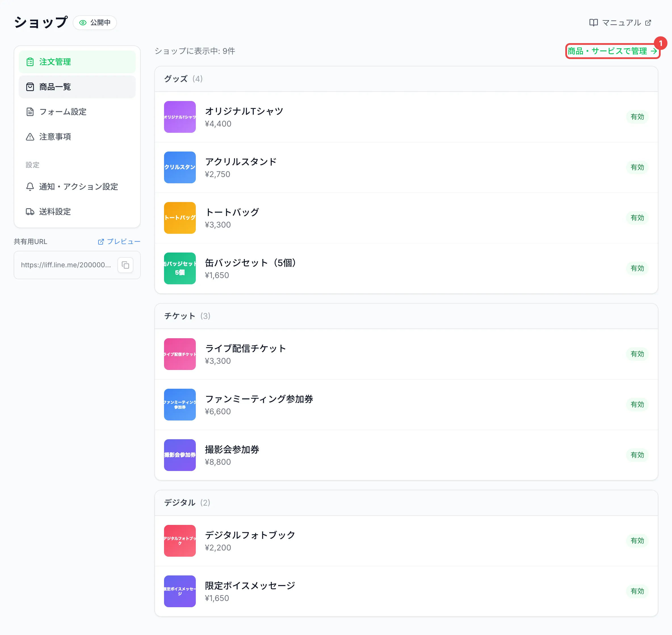
Task: Select the 缶バッジセット（5個） product name
Action: pos(251,263)
